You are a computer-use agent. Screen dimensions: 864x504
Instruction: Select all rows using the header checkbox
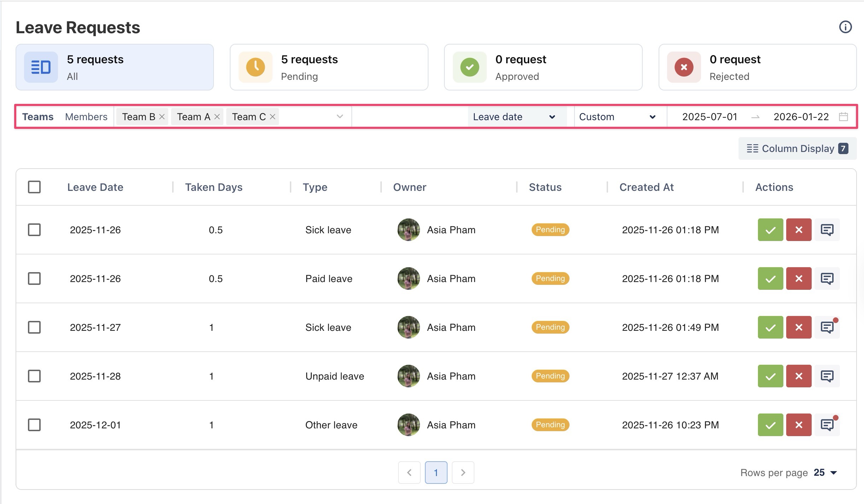(x=34, y=187)
